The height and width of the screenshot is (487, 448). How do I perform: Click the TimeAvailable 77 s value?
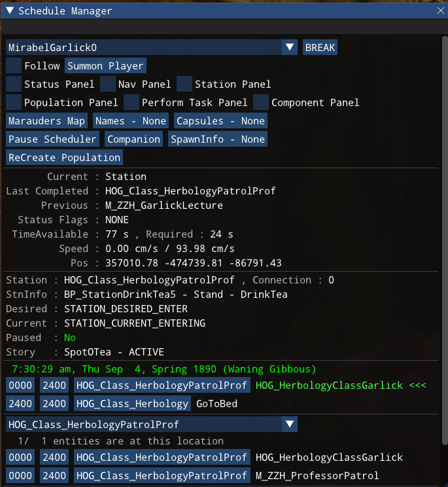[116, 234]
